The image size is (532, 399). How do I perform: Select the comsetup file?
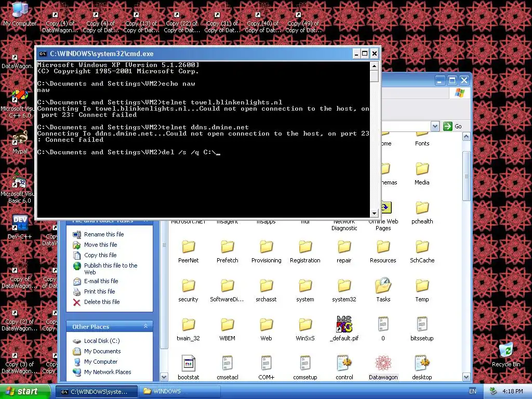(305, 368)
